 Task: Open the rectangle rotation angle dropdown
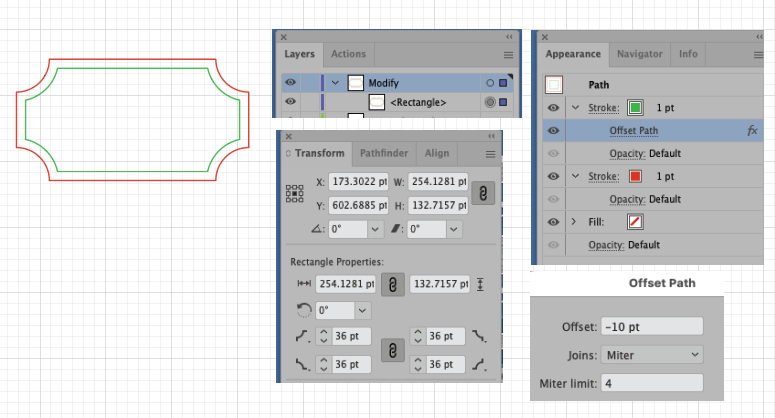(x=362, y=311)
